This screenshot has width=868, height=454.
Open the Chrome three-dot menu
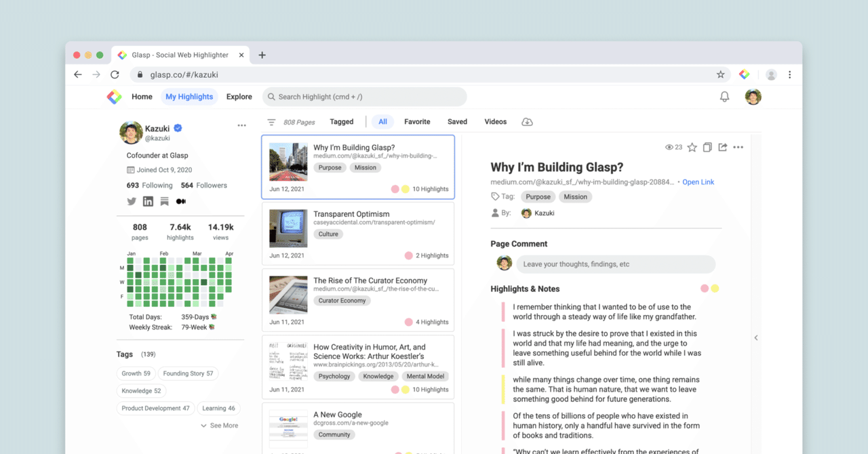[x=789, y=75]
